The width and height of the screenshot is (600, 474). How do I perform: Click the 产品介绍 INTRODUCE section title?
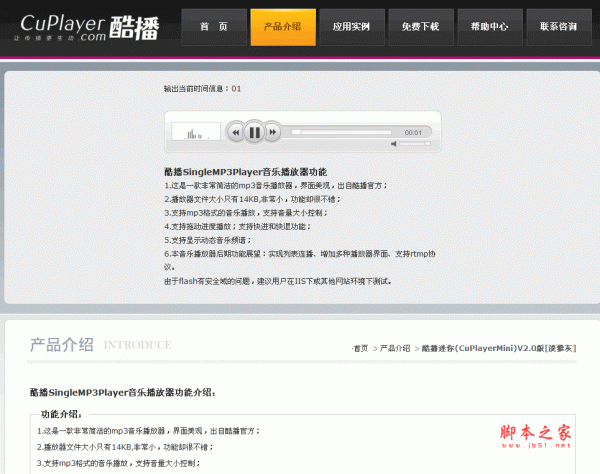[101, 345]
